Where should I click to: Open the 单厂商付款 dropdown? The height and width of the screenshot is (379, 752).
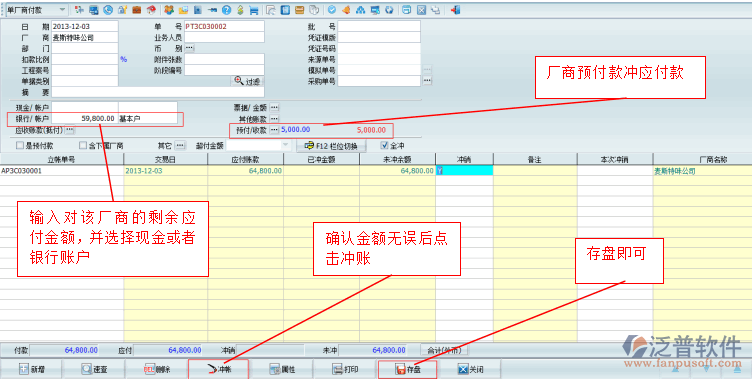pos(62,10)
